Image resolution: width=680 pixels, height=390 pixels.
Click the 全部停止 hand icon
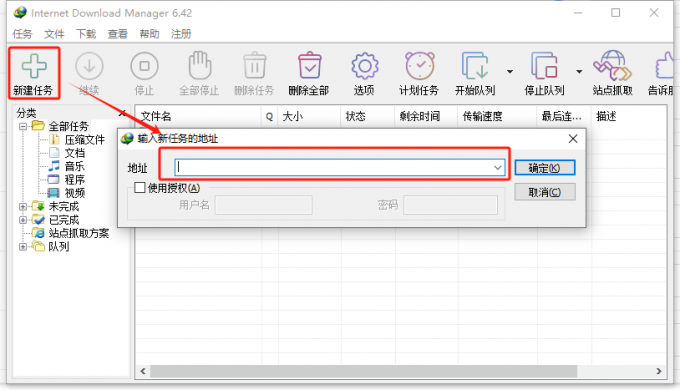point(200,66)
